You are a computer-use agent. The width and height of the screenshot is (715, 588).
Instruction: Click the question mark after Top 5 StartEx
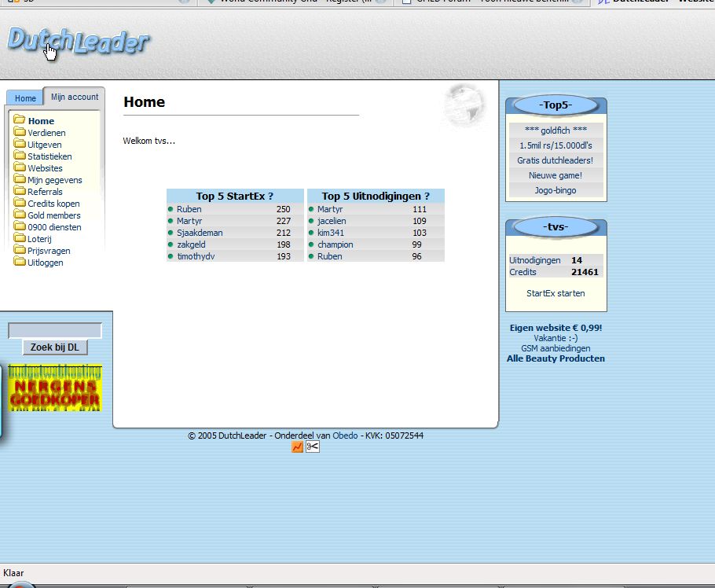coord(270,197)
